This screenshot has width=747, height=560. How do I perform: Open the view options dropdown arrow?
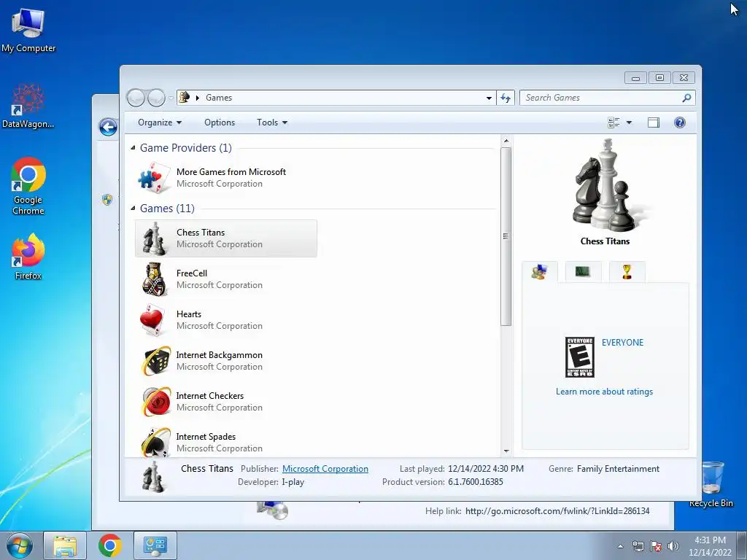tap(629, 122)
